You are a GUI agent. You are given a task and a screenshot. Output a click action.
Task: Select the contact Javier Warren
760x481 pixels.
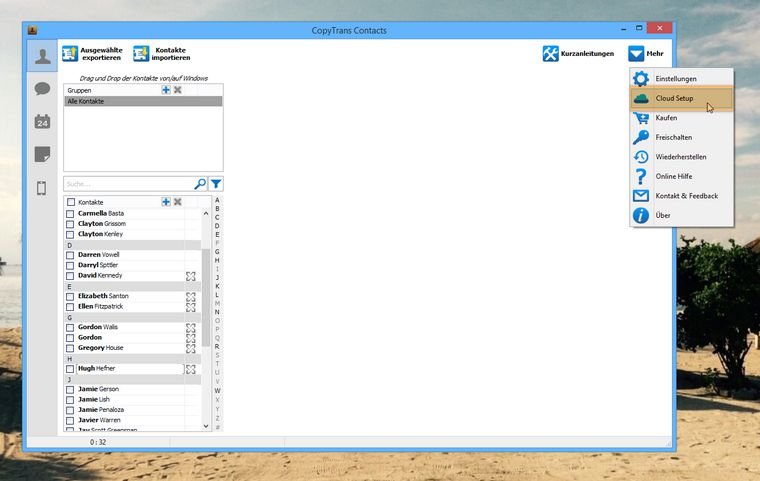pos(99,420)
